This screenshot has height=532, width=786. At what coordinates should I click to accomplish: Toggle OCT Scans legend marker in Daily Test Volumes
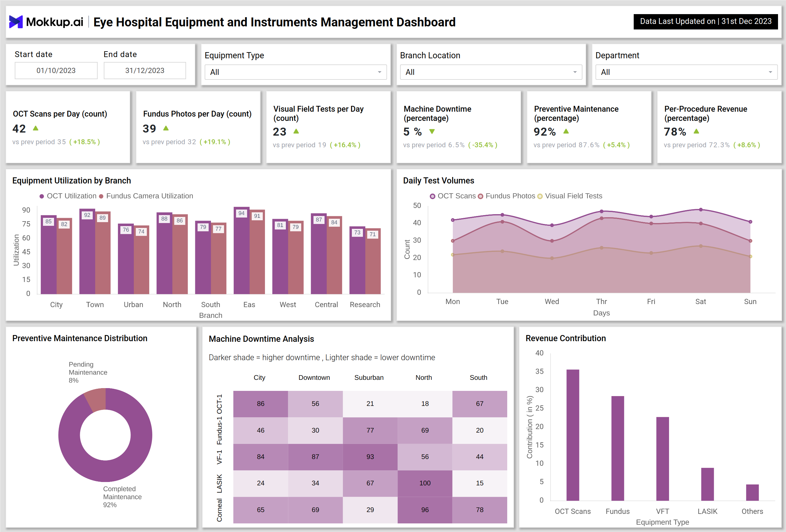point(432,196)
